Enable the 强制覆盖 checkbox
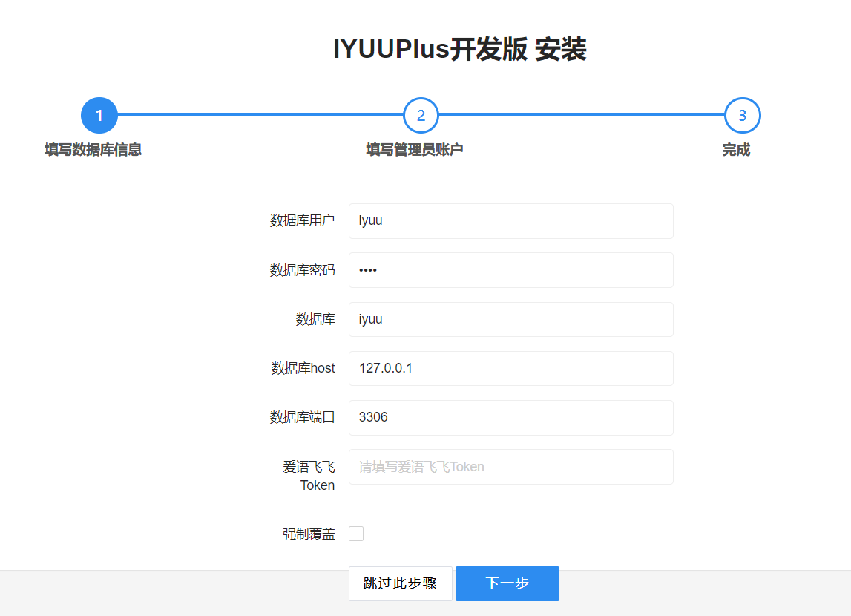The image size is (851, 616). pos(356,534)
